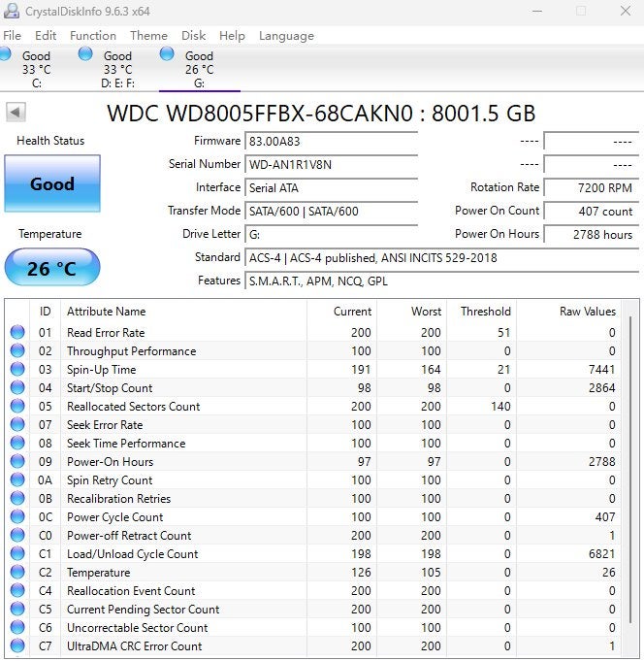This screenshot has width=644, height=661.
Task: Click the status orb for Temperature attribute row
Action: (x=17, y=572)
